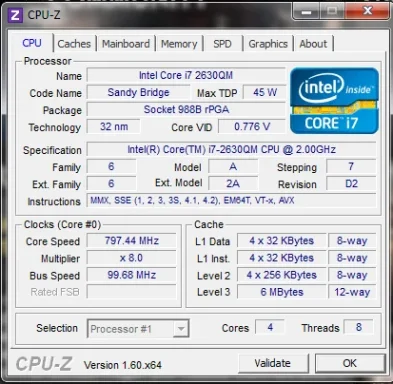Click the CPU-Z window title text
Image resolution: width=393 pixels, height=384 pixels.
click(x=44, y=15)
